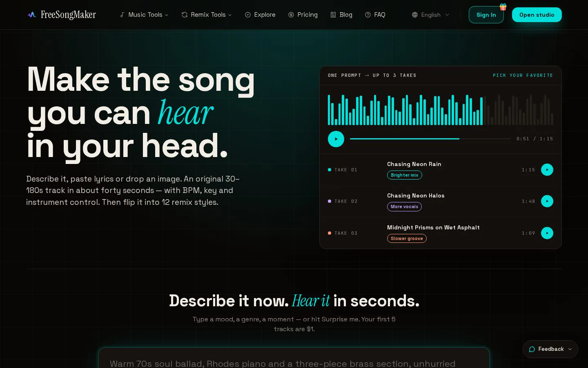
Task: Click the 1:48 duration of Chasing Neon Halos
Action: point(528,201)
